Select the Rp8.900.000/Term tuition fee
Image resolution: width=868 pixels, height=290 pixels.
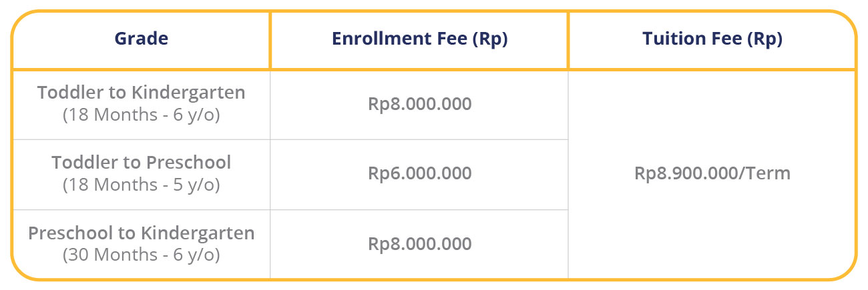point(712,173)
